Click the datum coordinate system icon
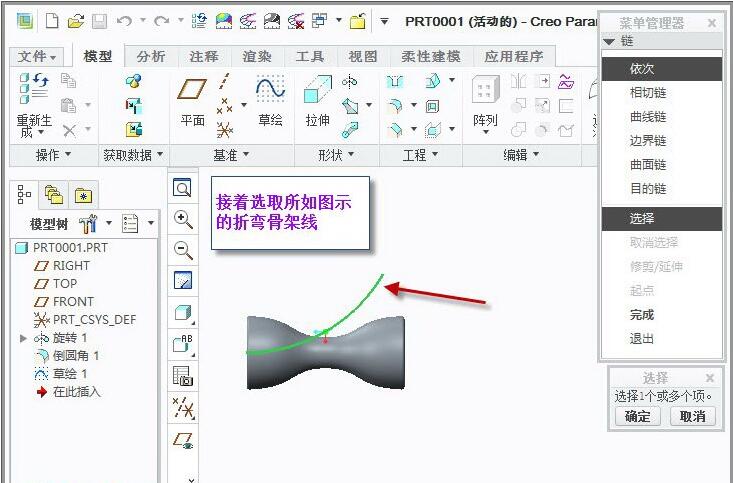The width and height of the screenshot is (733, 483). (225, 130)
